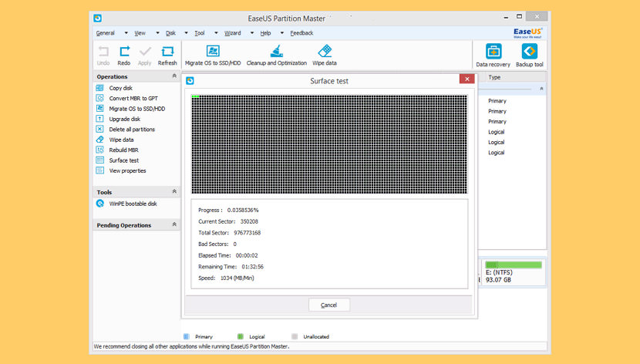Click the Upgrade disk icon
The height and width of the screenshot is (364, 640).
point(100,119)
